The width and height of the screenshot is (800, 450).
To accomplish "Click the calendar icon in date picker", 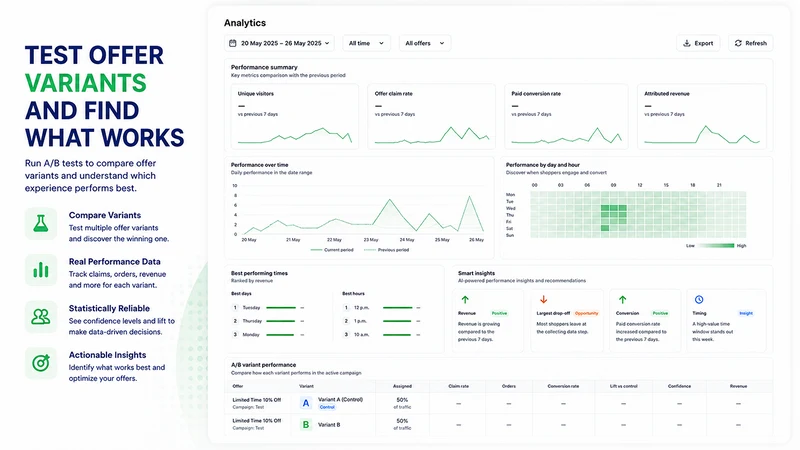I will (x=233, y=43).
